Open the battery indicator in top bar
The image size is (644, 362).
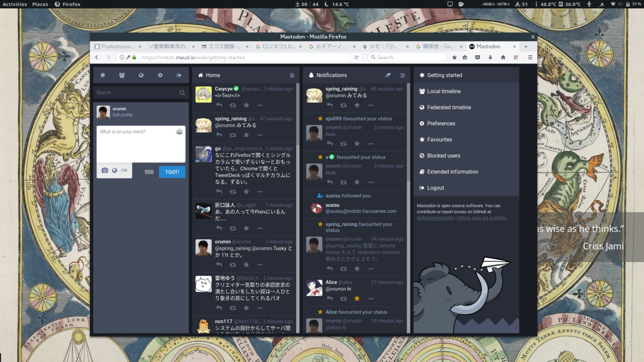click(x=635, y=4)
